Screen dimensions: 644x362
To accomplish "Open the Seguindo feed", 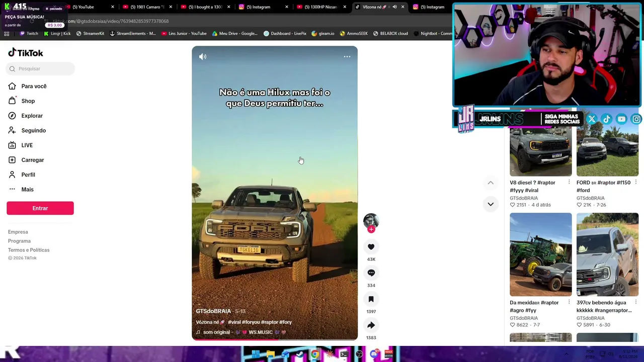I will coord(34,131).
